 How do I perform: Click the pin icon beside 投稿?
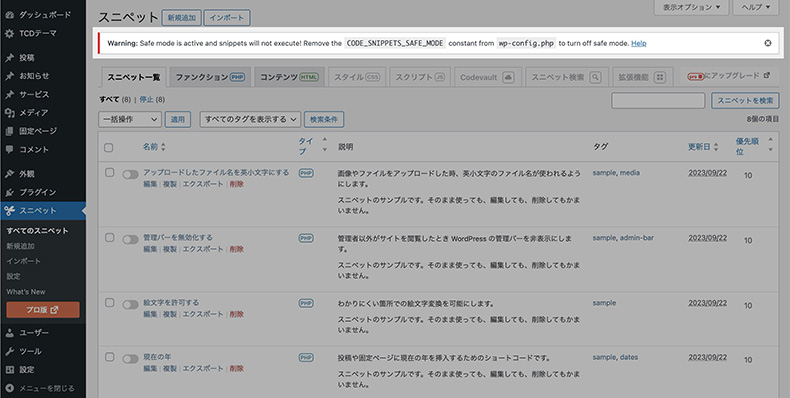click(x=10, y=58)
